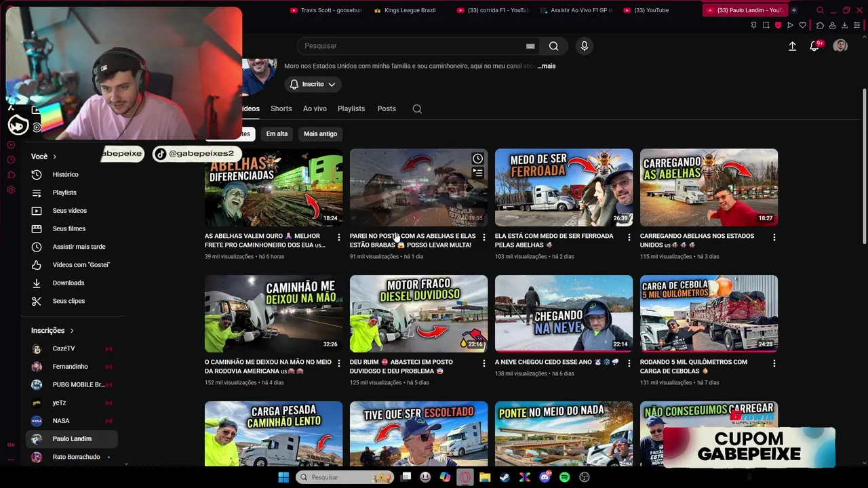Add the 'PAREI NO POSTO' video to the queue
868x488 pixels.
click(x=478, y=174)
